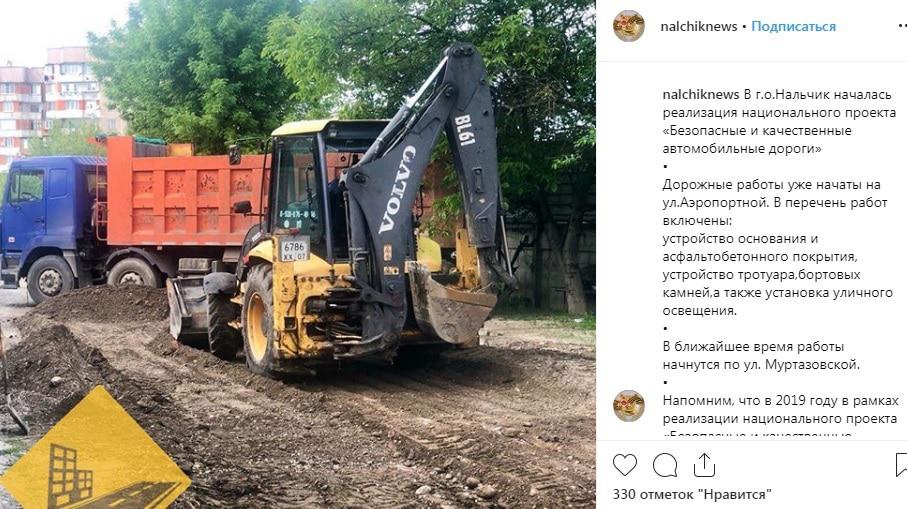View the 330 likes count

coord(692,495)
